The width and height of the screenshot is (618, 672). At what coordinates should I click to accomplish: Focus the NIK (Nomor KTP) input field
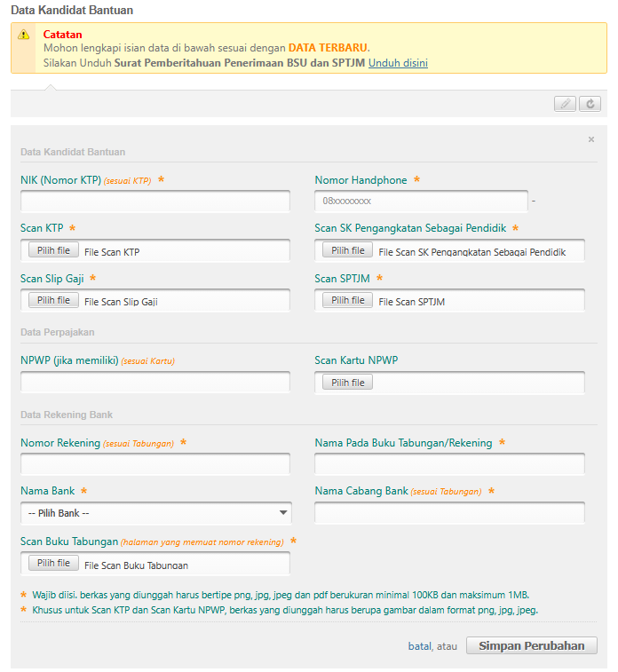[x=155, y=202]
